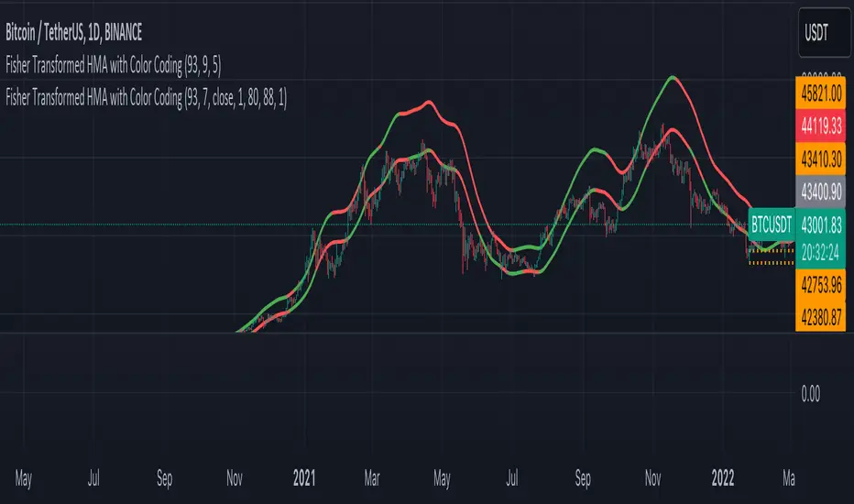Click the 20:32:24 countdown timer label
The width and height of the screenshot is (854, 504).
pos(821,253)
